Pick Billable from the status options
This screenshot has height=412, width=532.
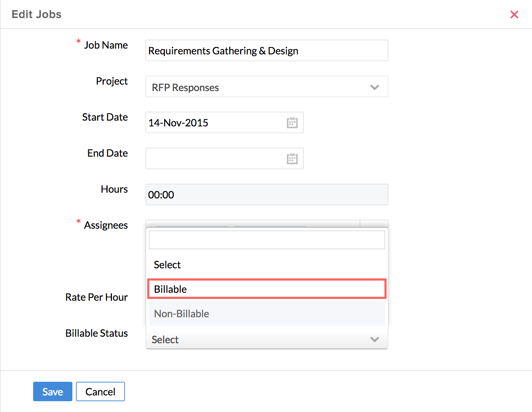266,289
